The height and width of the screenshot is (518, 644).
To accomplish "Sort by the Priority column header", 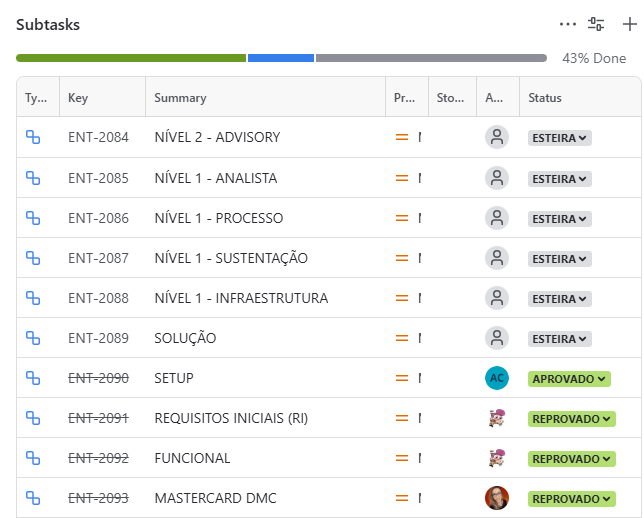I will (x=407, y=97).
